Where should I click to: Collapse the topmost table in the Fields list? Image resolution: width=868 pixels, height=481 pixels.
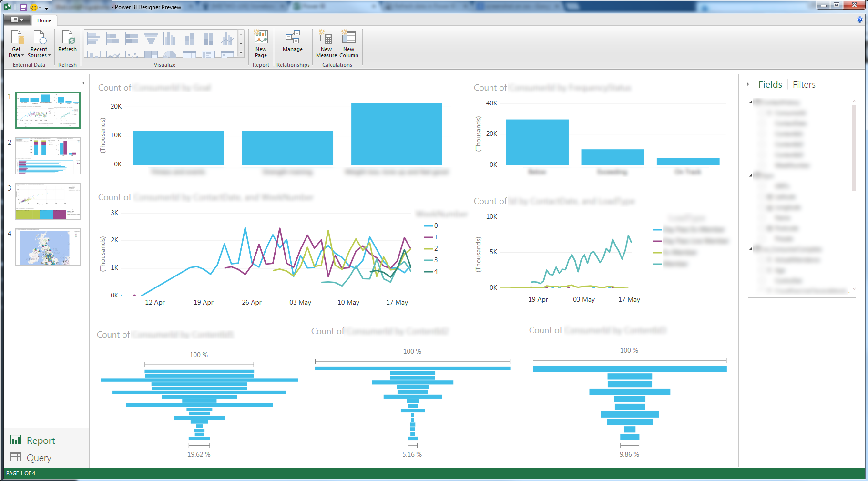pos(751,102)
